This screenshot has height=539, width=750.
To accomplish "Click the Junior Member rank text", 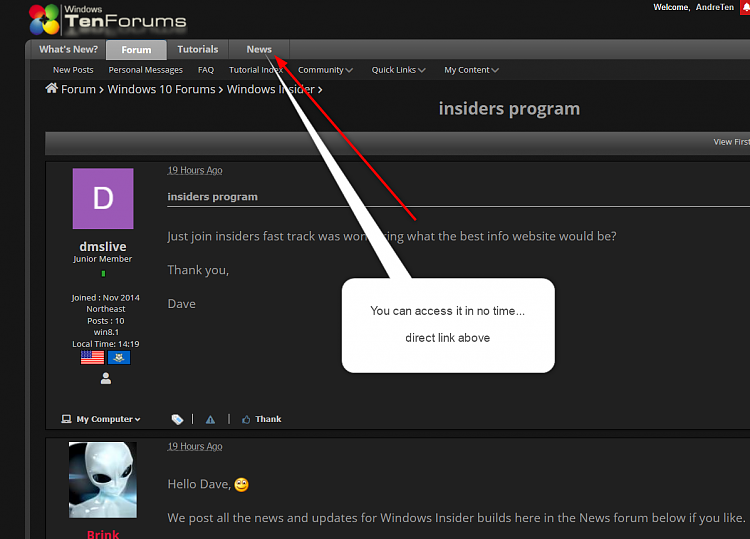I will pyautogui.click(x=102, y=259).
